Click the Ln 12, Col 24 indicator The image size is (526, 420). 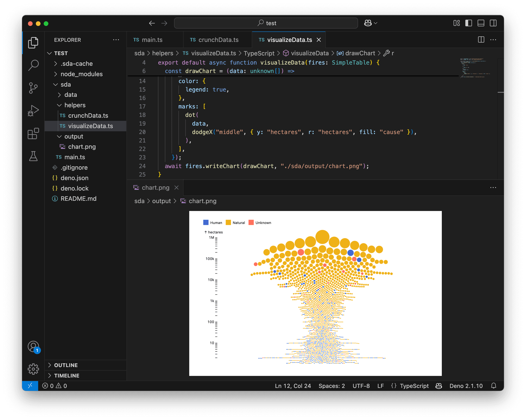pyautogui.click(x=293, y=386)
